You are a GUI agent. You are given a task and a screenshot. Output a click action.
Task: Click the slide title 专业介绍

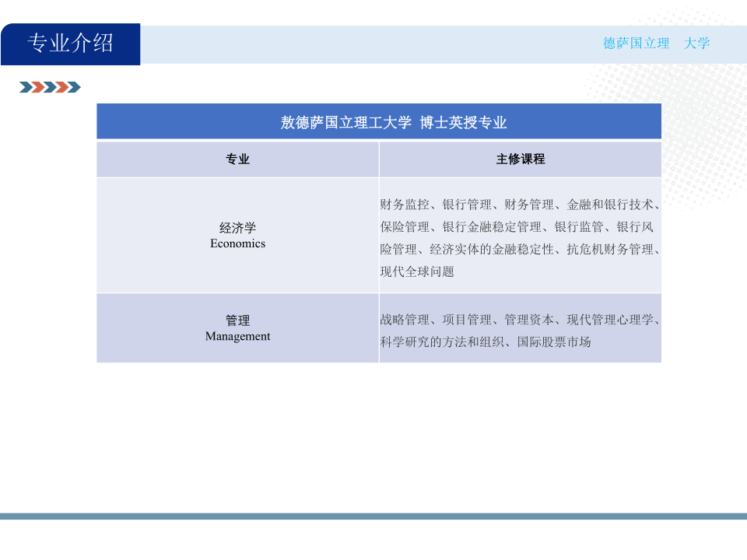[71, 44]
